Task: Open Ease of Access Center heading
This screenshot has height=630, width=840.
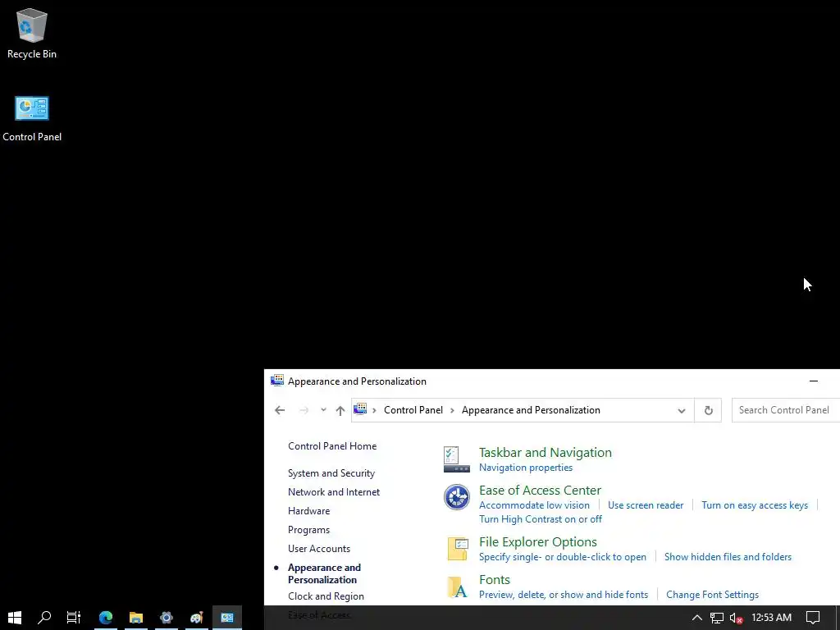Action: coord(540,491)
